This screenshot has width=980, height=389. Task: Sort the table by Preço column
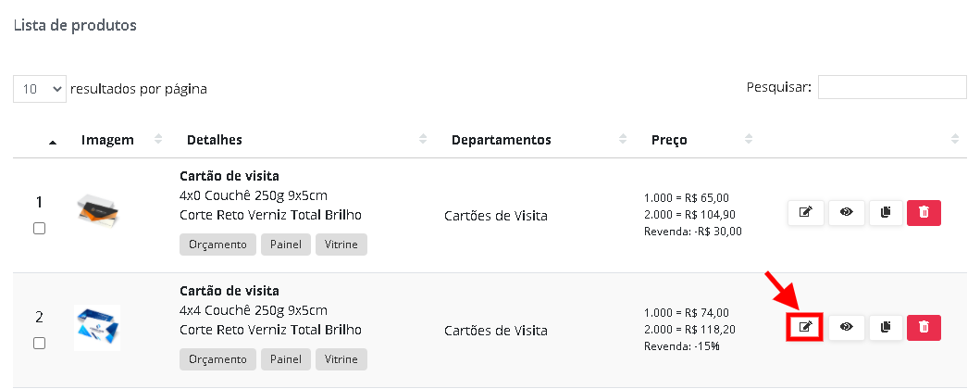coord(669,140)
